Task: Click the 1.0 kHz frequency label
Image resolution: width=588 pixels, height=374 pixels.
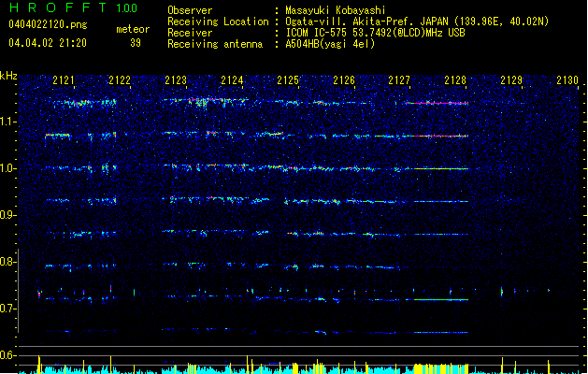Action: click(8, 168)
